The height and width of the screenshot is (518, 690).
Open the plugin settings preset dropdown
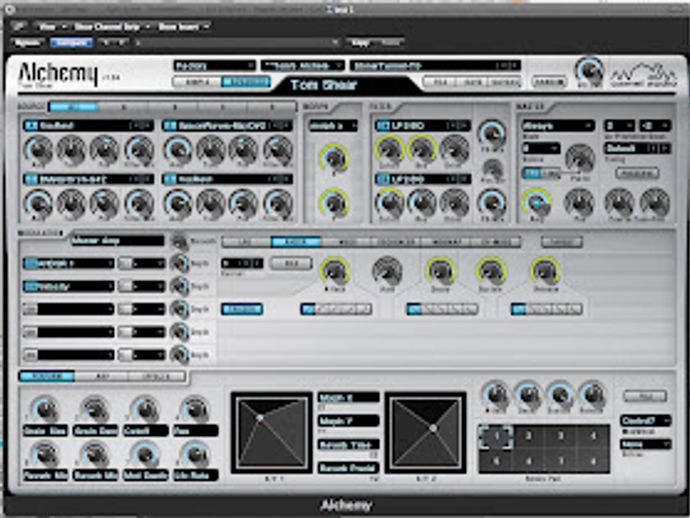tap(238, 43)
